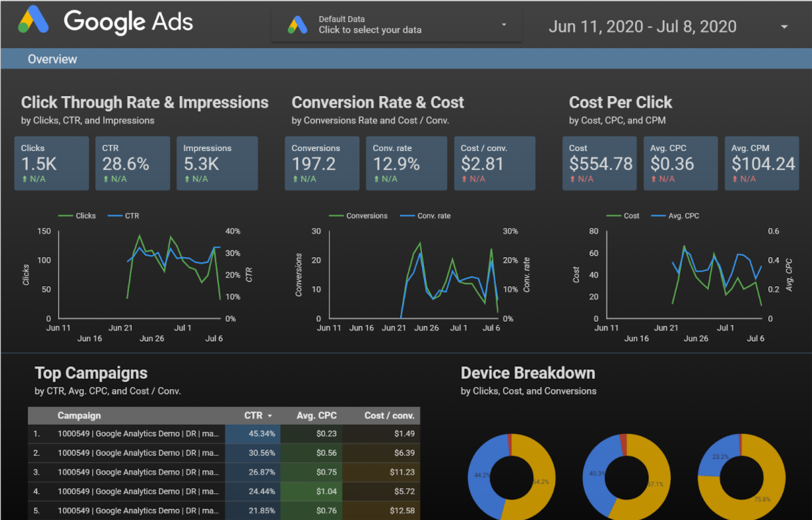Click the green arrow under Conversions scorecard
Screen dimensions: 812x520
pyautogui.click(x=295, y=179)
